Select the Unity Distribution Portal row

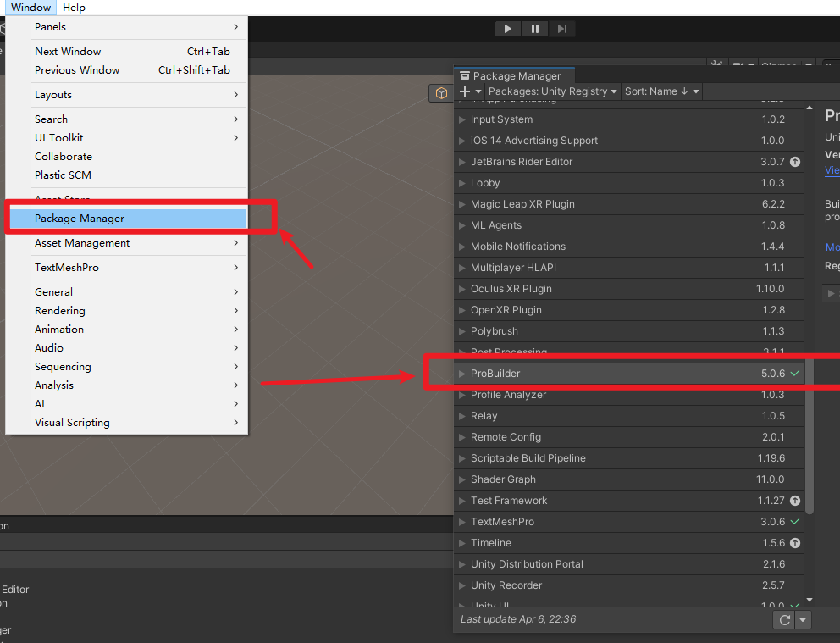click(x=628, y=564)
